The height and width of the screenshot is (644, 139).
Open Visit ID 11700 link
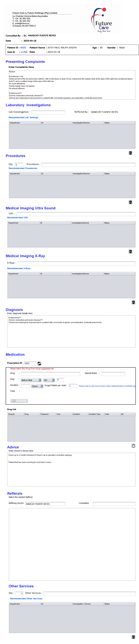pos(24,52)
